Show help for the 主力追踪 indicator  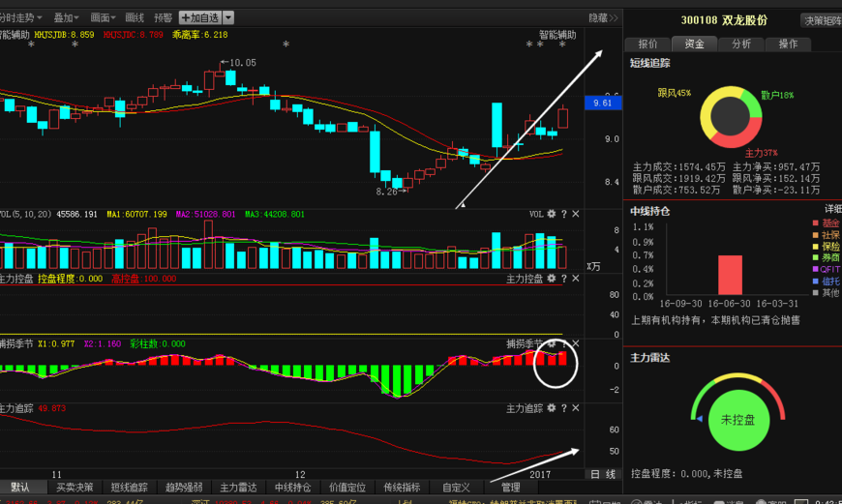pyautogui.click(x=564, y=408)
